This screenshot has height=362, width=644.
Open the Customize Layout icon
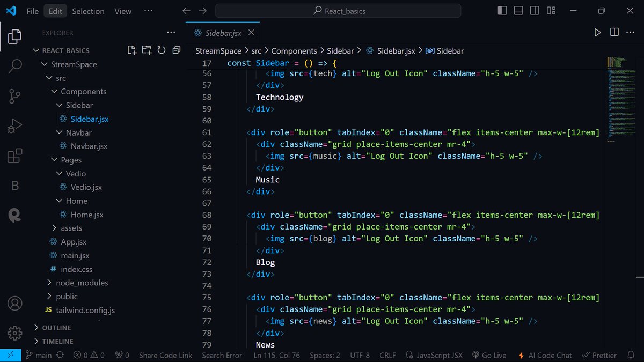click(551, 11)
